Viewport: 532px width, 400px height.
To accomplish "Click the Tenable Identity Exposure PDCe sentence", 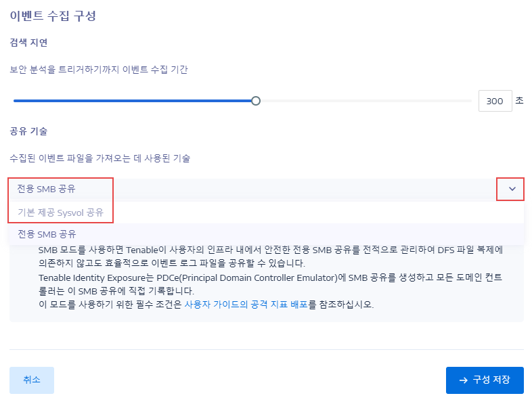I will pos(270,284).
